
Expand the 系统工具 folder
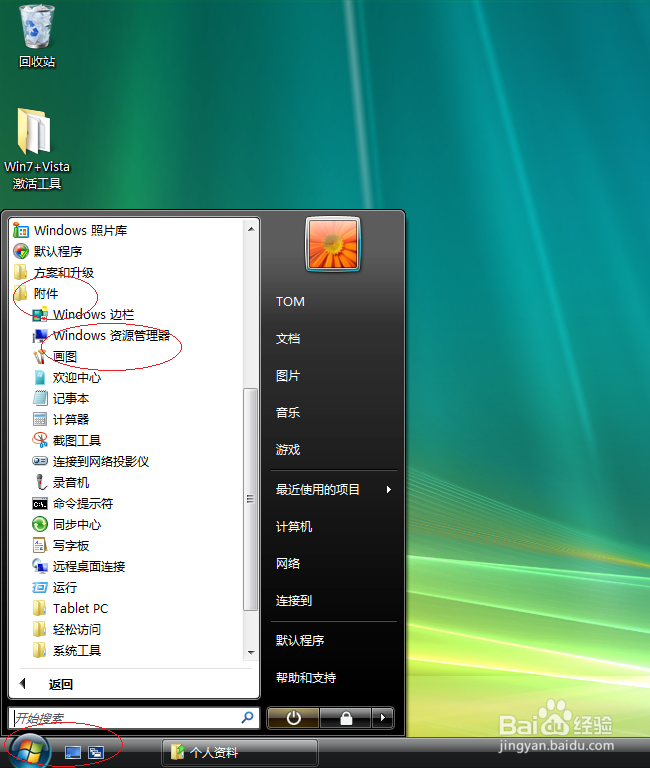pos(67,650)
